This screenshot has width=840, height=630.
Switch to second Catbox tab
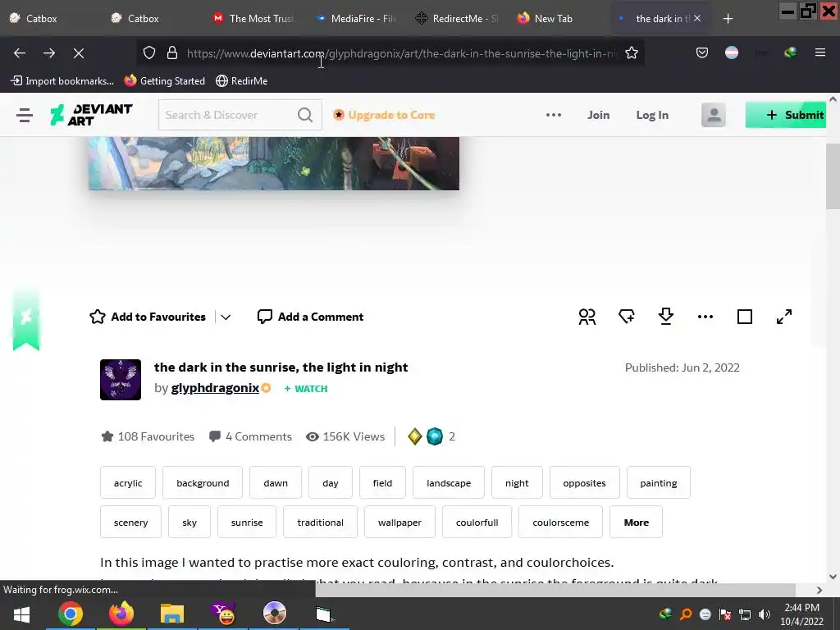[x=143, y=19]
